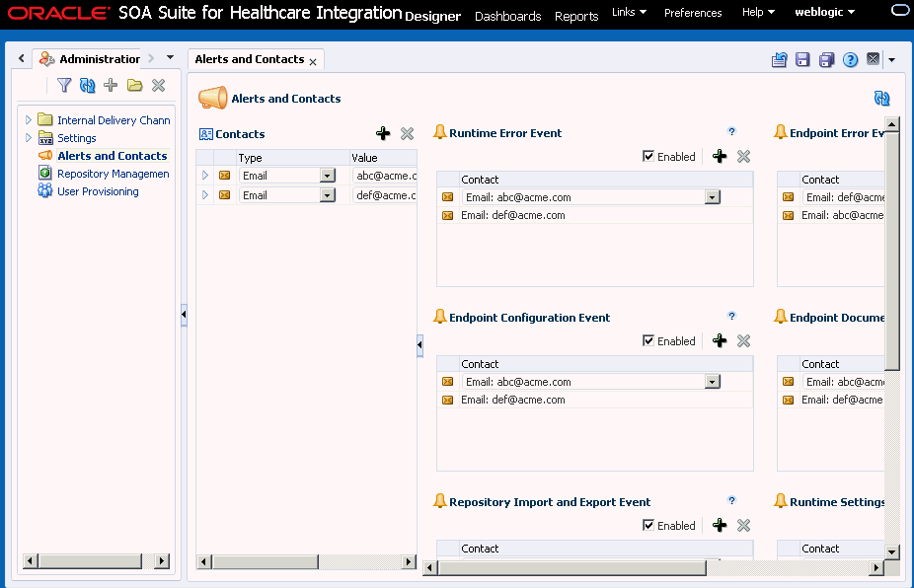The width and height of the screenshot is (914, 588).
Task: Close the Alerts and Contacts tab
Action: (313, 62)
